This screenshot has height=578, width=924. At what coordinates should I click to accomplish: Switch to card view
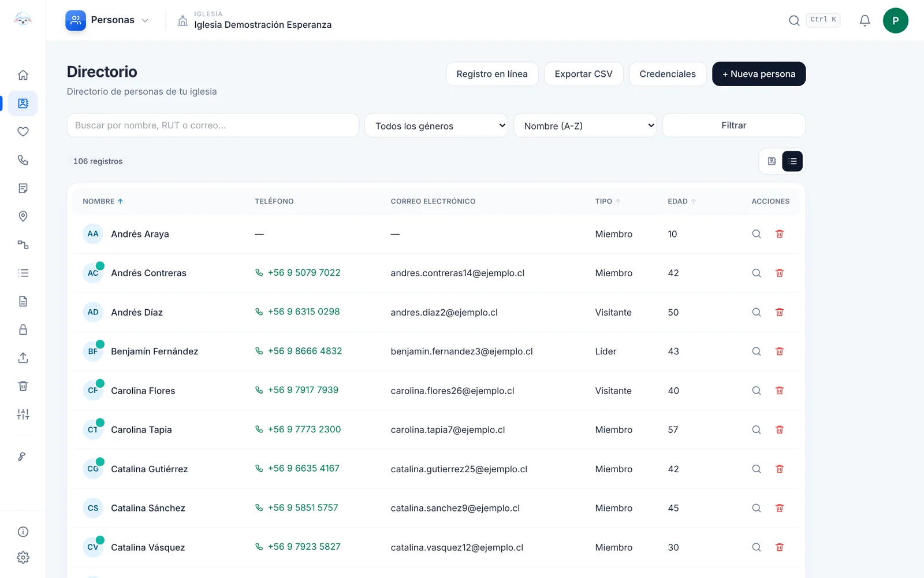click(x=772, y=161)
